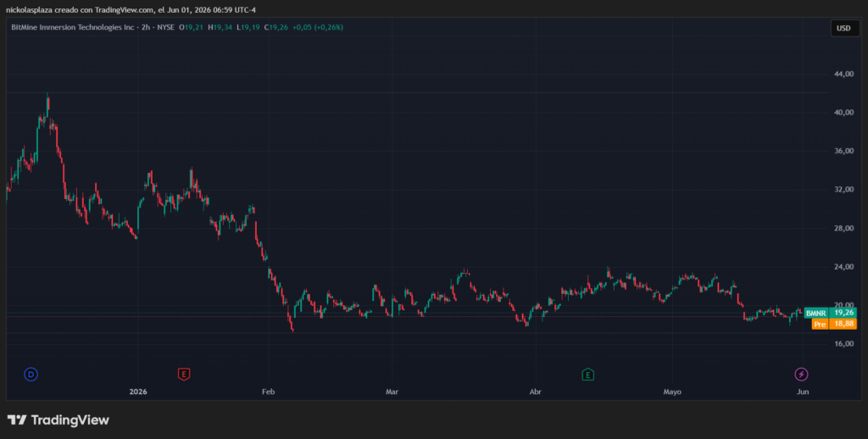Image resolution: width=868 pixels, height=439 pixels.
Task: Click the 16,00 price axis label
Action: (843, 344)
